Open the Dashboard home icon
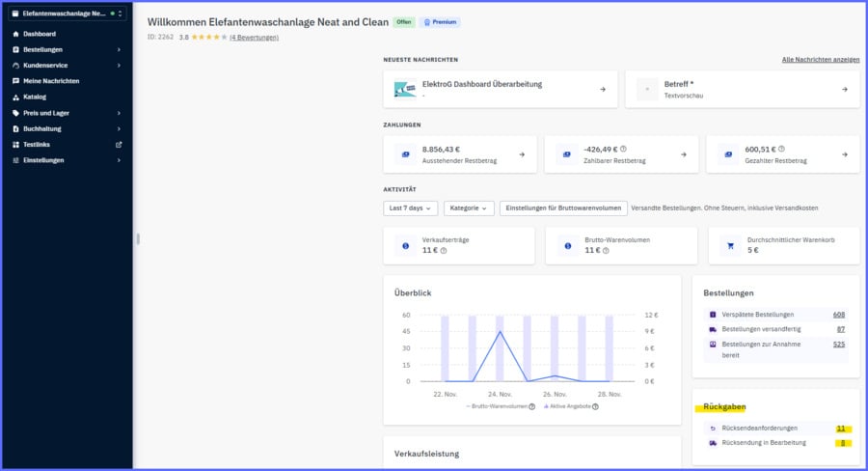868x471 pixels. 15,34
